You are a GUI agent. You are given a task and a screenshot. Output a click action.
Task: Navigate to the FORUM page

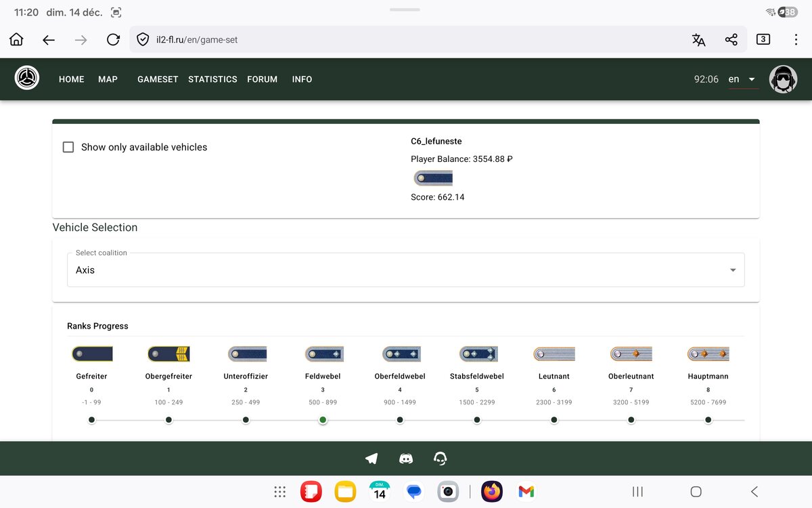coord(262,79)
